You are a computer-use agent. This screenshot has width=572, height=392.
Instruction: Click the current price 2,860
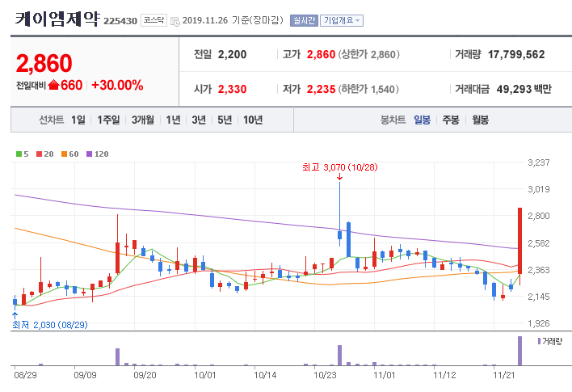point(44,64)
